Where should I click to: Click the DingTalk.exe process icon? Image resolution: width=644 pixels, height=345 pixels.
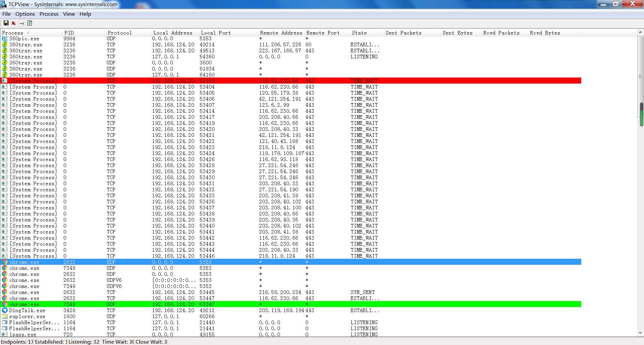click(x=4, y=310)
